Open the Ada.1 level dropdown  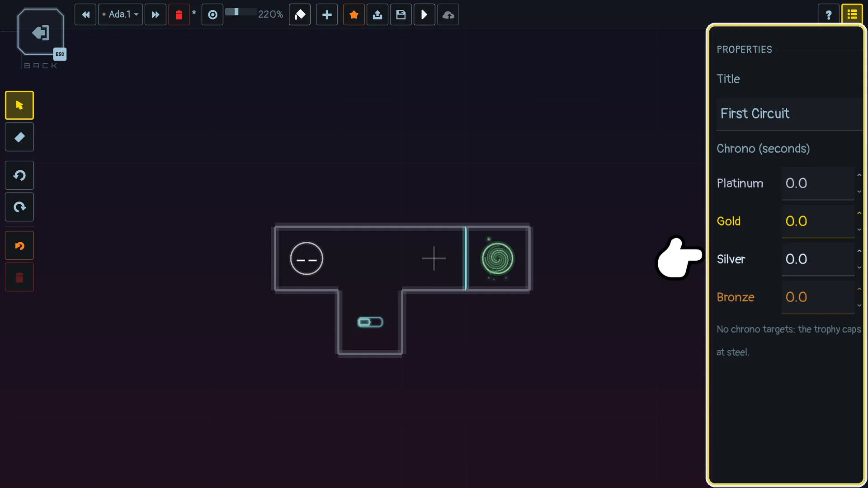click(x=121, y=14)
